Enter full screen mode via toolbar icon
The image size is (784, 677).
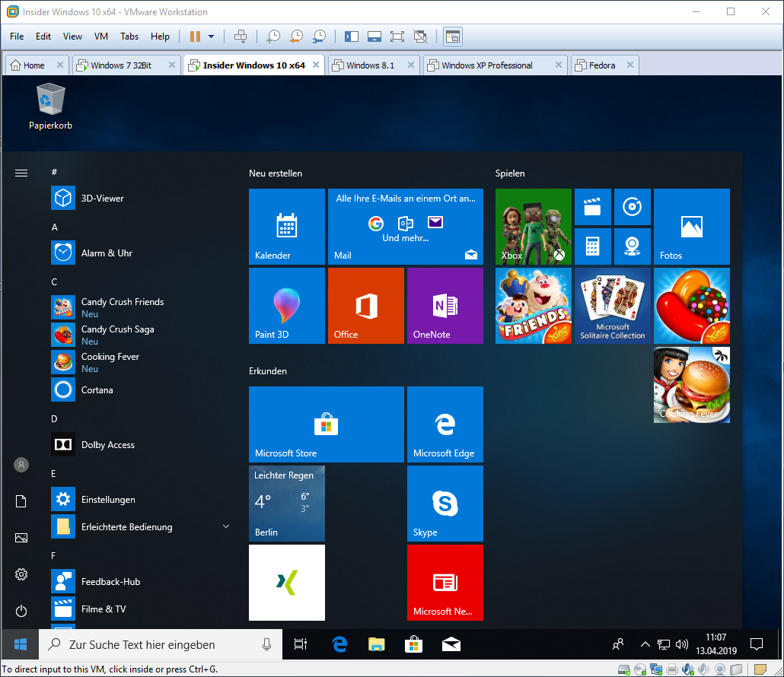point(397,37)
